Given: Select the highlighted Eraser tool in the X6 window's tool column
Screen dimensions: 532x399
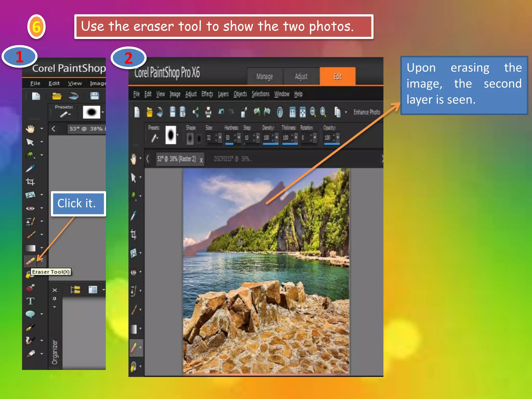Looking at the screenshot, I should [x=134, y=348].
